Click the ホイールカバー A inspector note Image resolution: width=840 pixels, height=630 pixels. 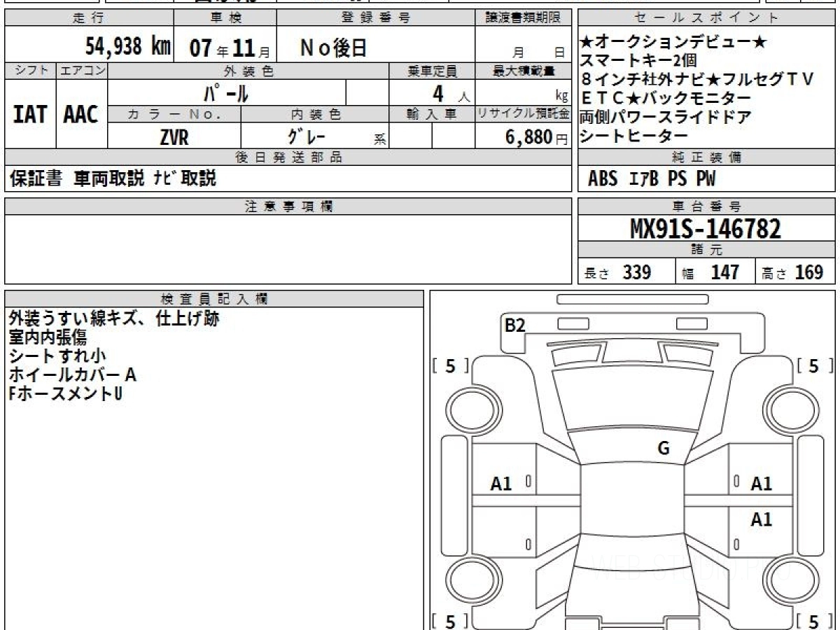[73, 375]
